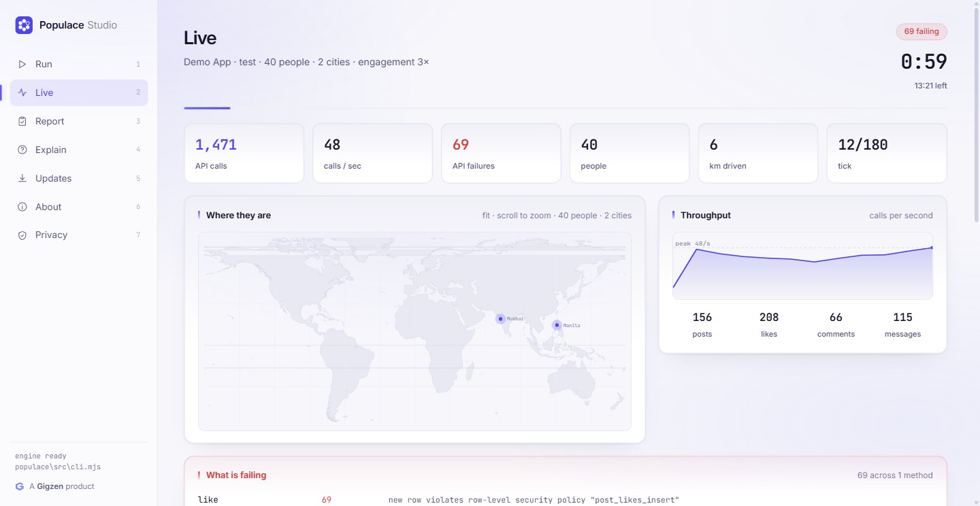Screen dimensions: 980x506
Task: Click the About info icon
Action: [22, 207]
